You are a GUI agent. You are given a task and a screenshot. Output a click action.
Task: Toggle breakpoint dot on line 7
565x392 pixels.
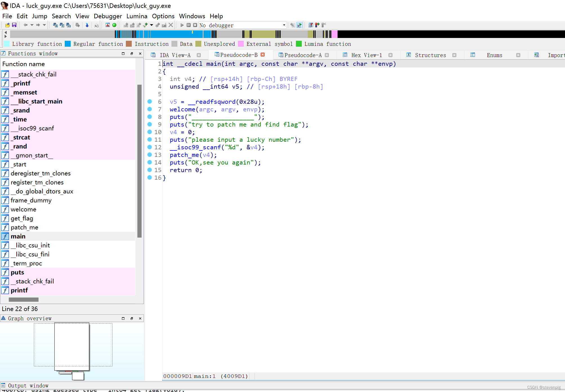click(150, 109)
